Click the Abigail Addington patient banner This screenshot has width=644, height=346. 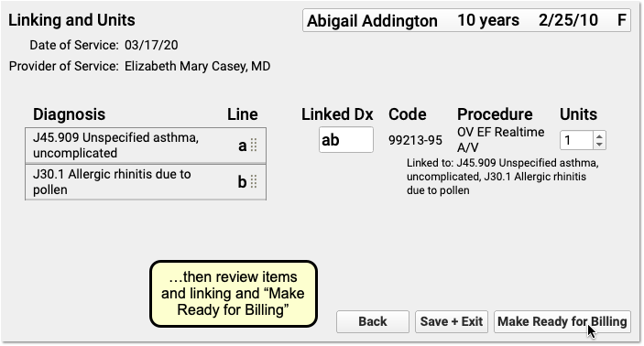(x=466, y=20)
